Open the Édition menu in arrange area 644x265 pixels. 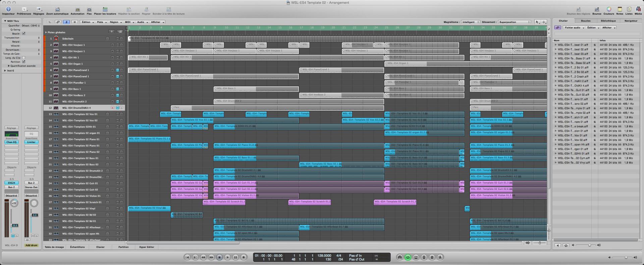(87, 22)
